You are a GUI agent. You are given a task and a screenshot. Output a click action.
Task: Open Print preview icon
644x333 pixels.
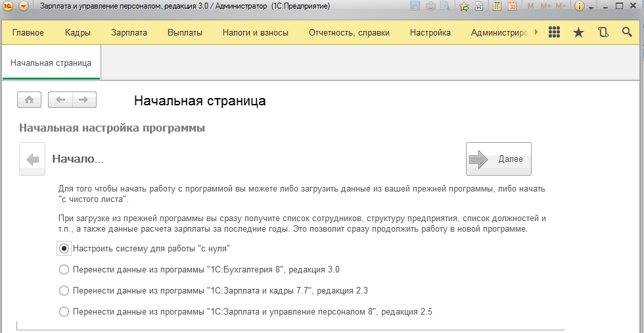[x=445, y=6]
